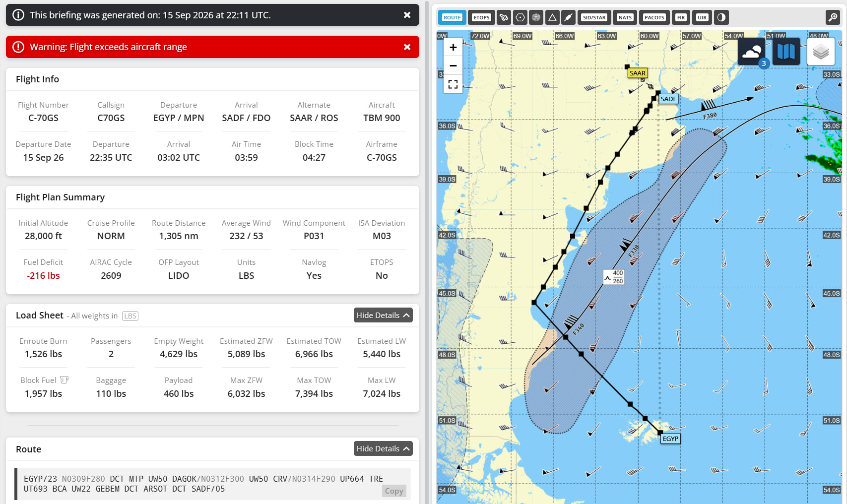This screenshot has height=504, width=847.
Task: Select the ROUTE map tab
Action: 452,17
